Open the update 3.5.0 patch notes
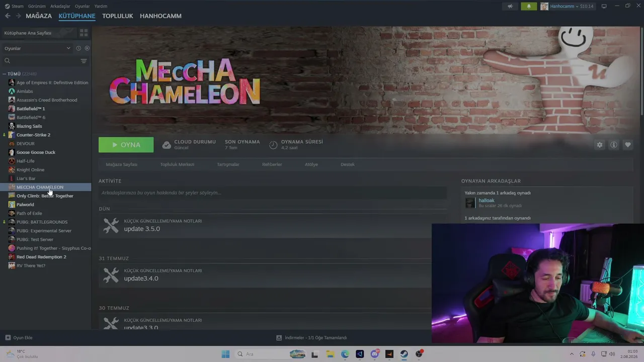 142,229
